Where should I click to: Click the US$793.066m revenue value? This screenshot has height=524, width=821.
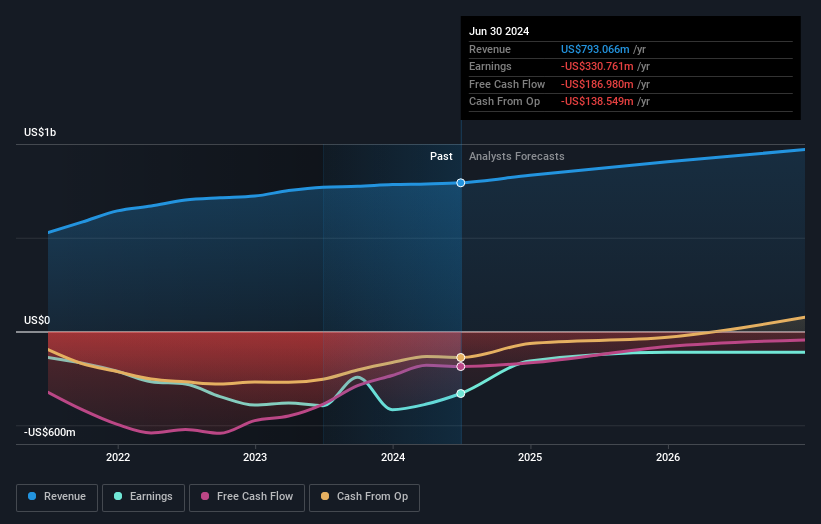pyautogui.click(x=595, y=49)
